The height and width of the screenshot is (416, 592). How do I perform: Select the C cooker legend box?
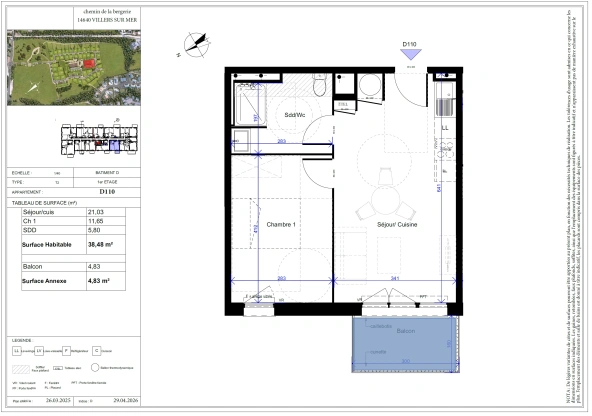97,351
